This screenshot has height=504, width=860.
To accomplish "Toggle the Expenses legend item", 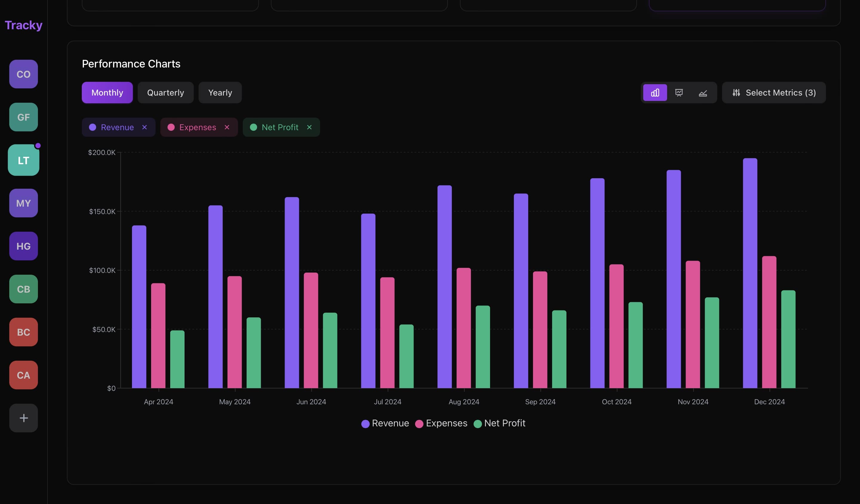I will [x=441, y=423].
